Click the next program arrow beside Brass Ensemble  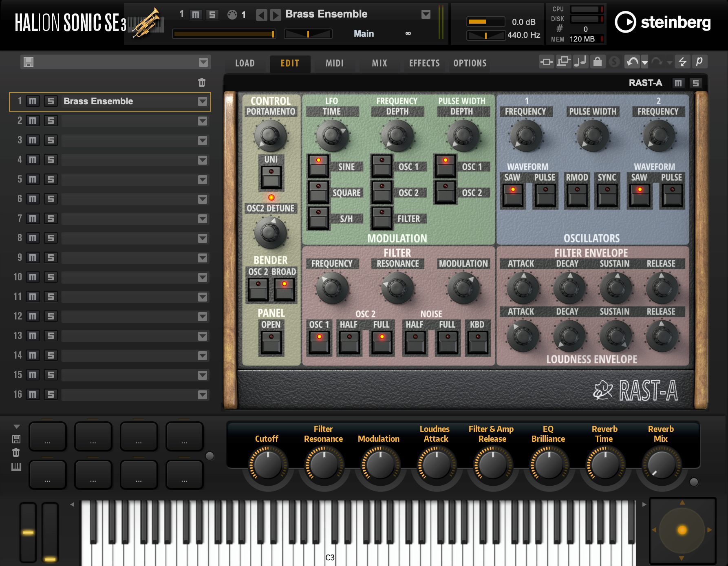point(276,15)
